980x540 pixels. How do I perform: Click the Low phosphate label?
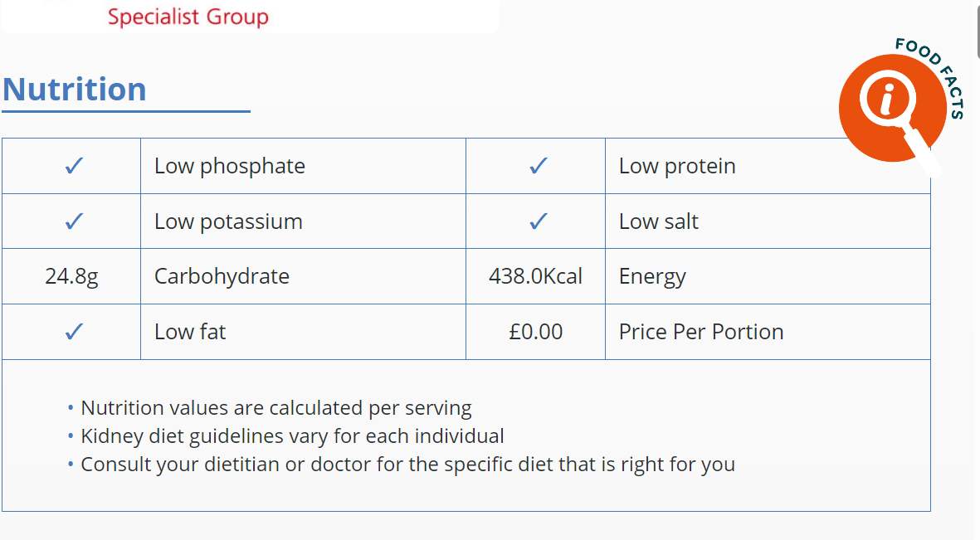point(230,166)
